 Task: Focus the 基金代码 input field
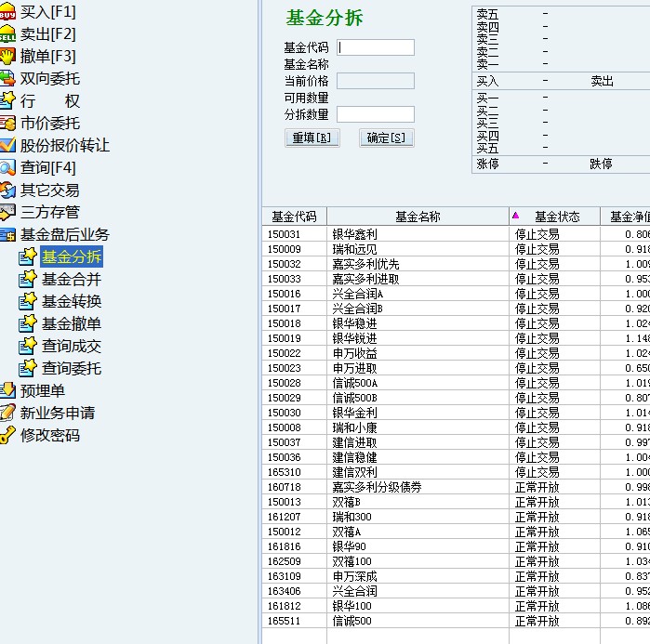tap(376, 47)
